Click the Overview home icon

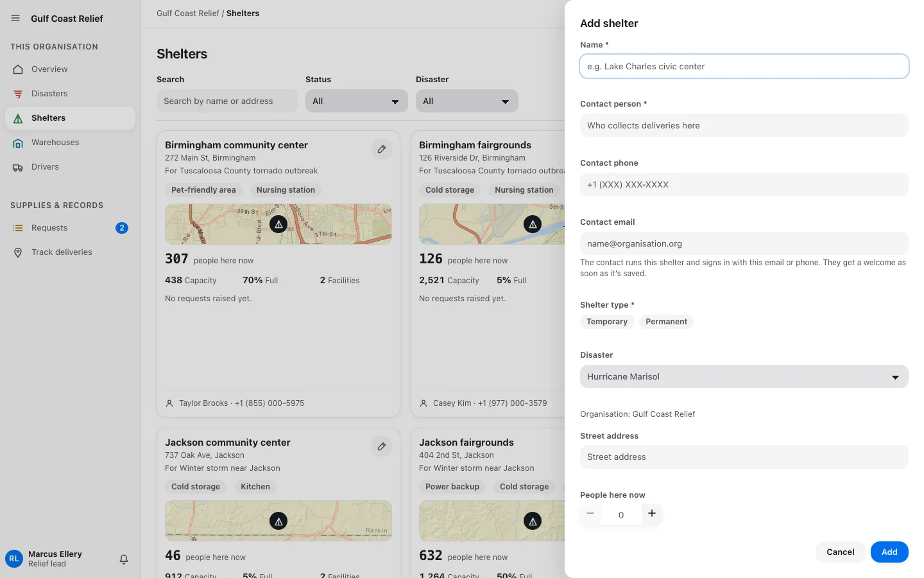click(18, 69)
